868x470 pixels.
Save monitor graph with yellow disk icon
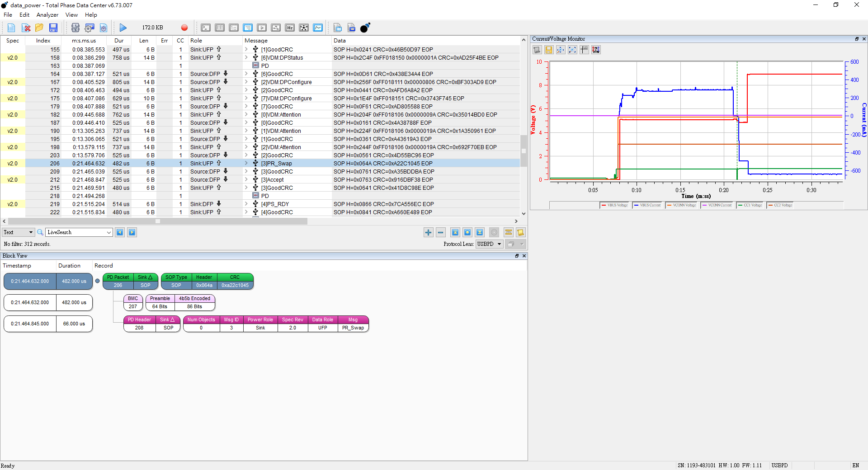[x=549, y=50]
